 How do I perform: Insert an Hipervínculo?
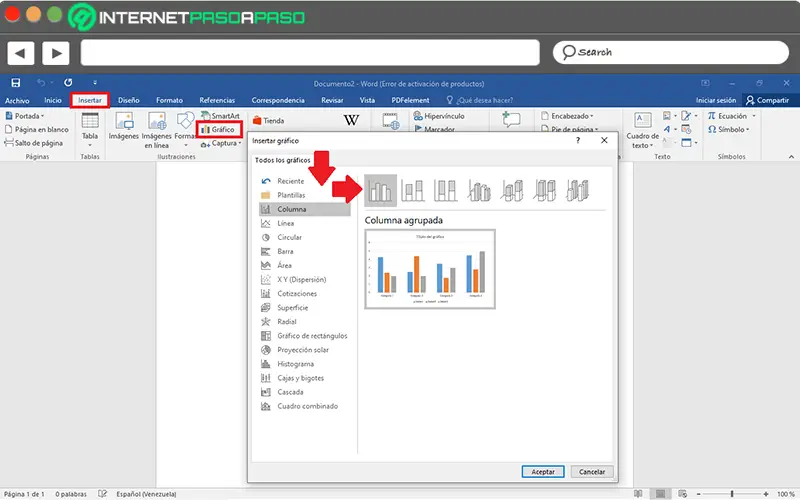[439, 116]
